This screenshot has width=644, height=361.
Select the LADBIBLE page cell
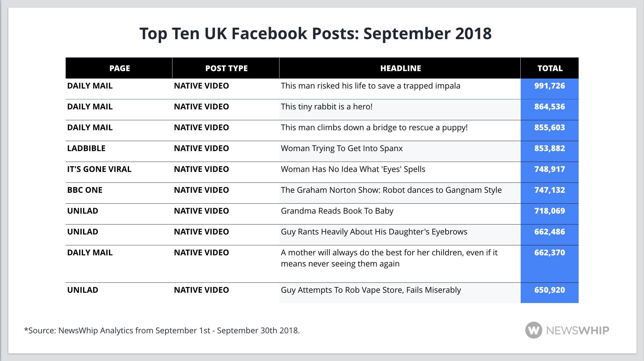point(86,148)
